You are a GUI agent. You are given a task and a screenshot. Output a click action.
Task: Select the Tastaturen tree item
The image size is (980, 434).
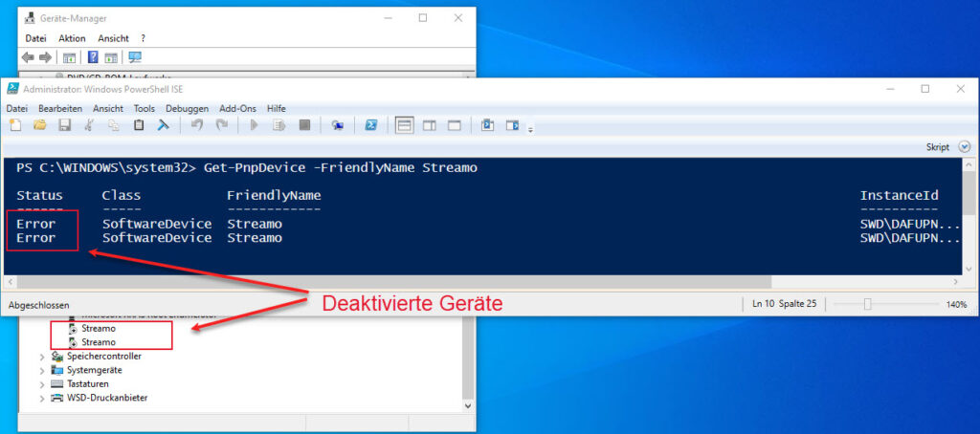[88, 384]
